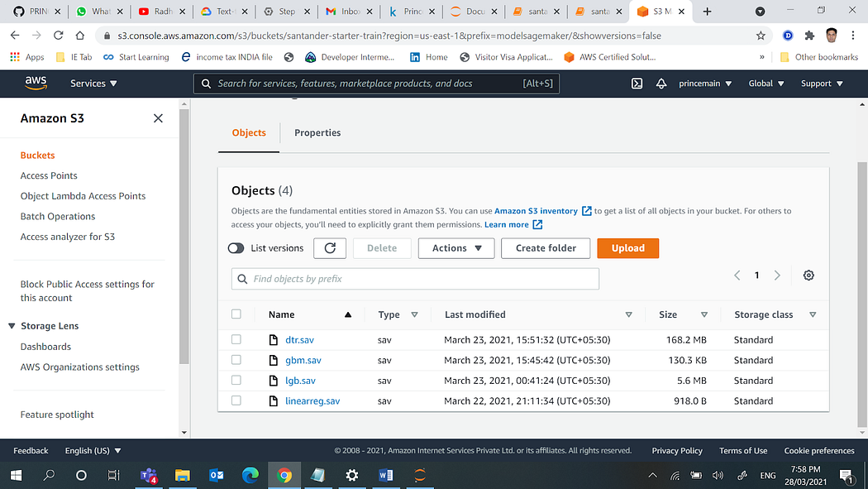Open Chrome profile avatar
This screenshot has width=868, height=489.
[831, 36]
